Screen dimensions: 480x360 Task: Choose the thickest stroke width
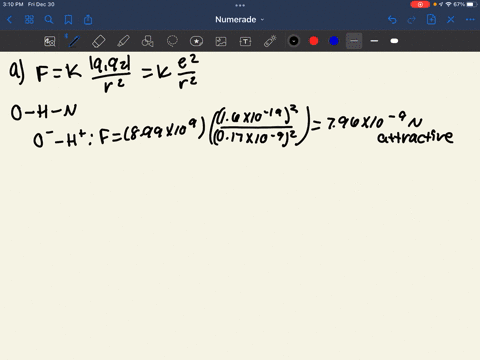(394, 41)
